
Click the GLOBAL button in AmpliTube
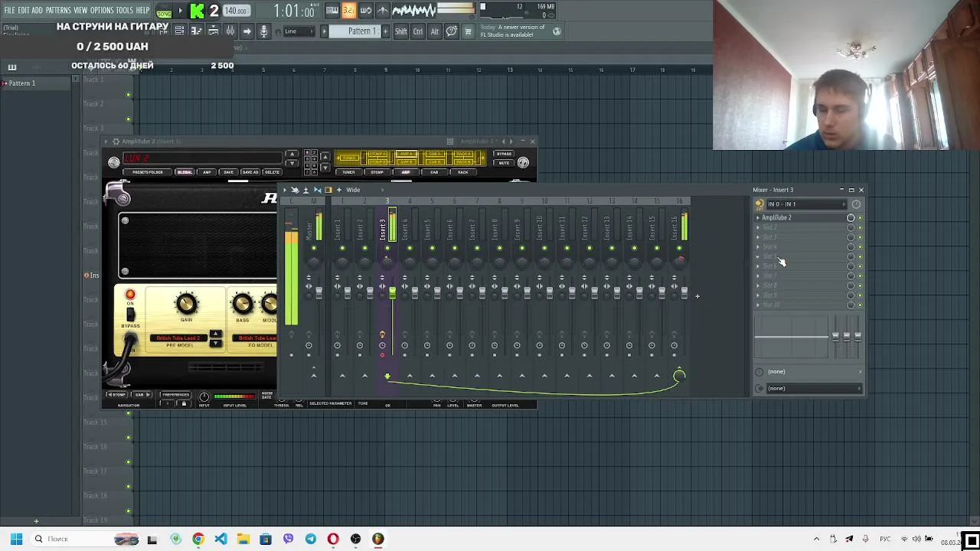coord(185,172)
